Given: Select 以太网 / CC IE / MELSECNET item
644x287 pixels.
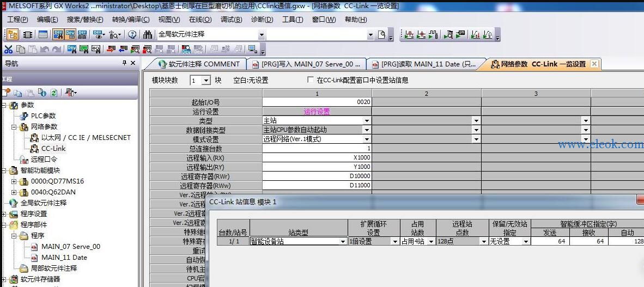Looking at the screenshot, I should click(86, 138).
